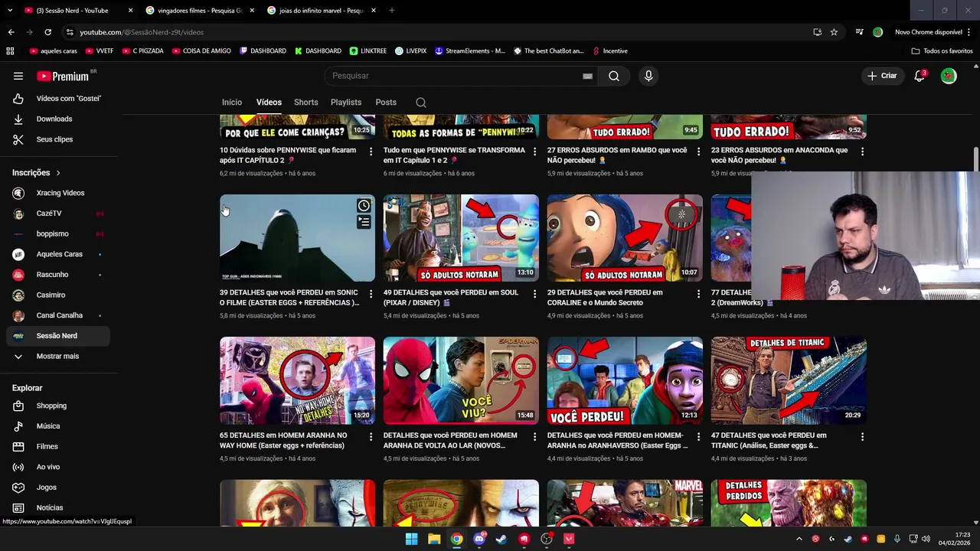Open the tab search dropdown arrow
This screenshot has height=551, width=980.
click(x=10, y=11)
